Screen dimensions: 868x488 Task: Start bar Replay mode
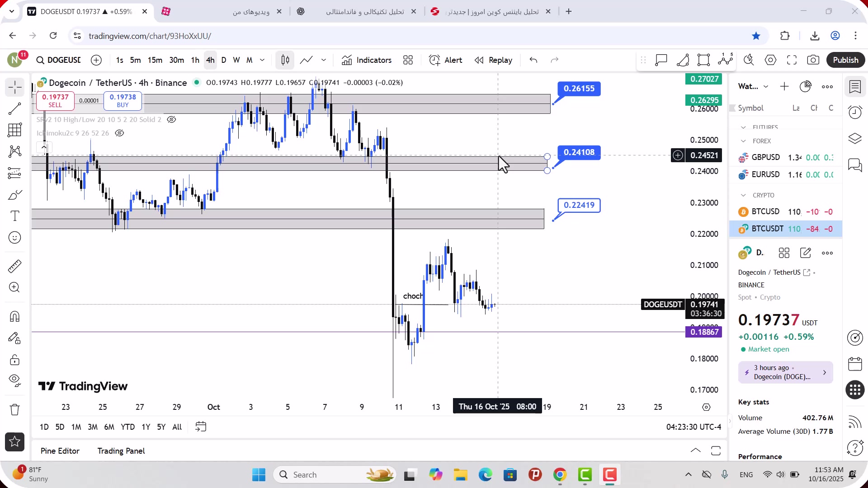click(494, 60)
